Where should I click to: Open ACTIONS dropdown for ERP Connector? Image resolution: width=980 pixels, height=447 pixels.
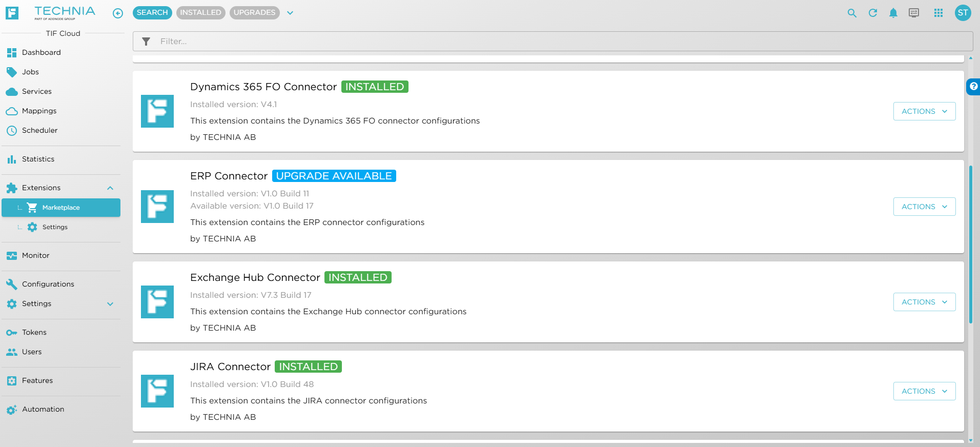pos(924,207)
